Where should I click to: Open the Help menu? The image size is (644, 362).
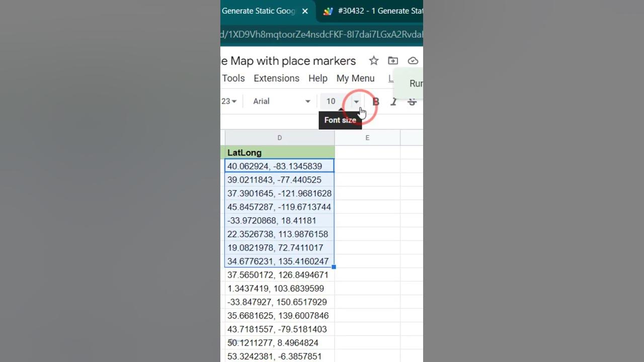click(x=317, y=78)
